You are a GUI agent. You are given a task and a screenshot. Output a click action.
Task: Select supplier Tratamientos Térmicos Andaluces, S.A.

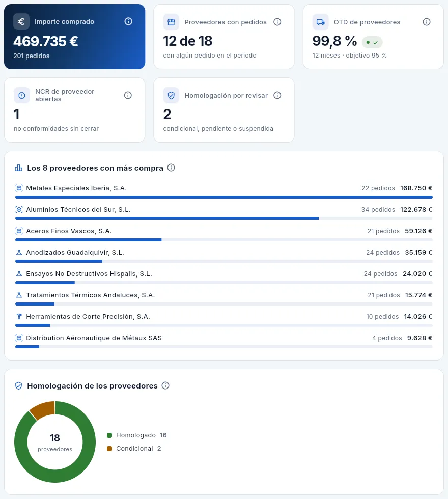point(91,295)
